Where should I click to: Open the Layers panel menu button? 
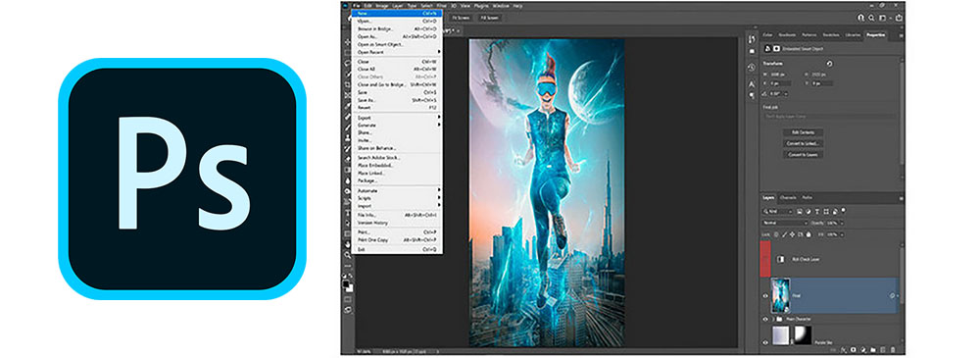coord(902,198)
